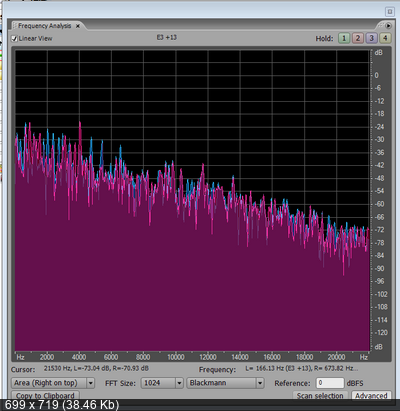400x411 pixels.
Task: Click into the Reference dBFS input field
Action: [x=330, y=383]
